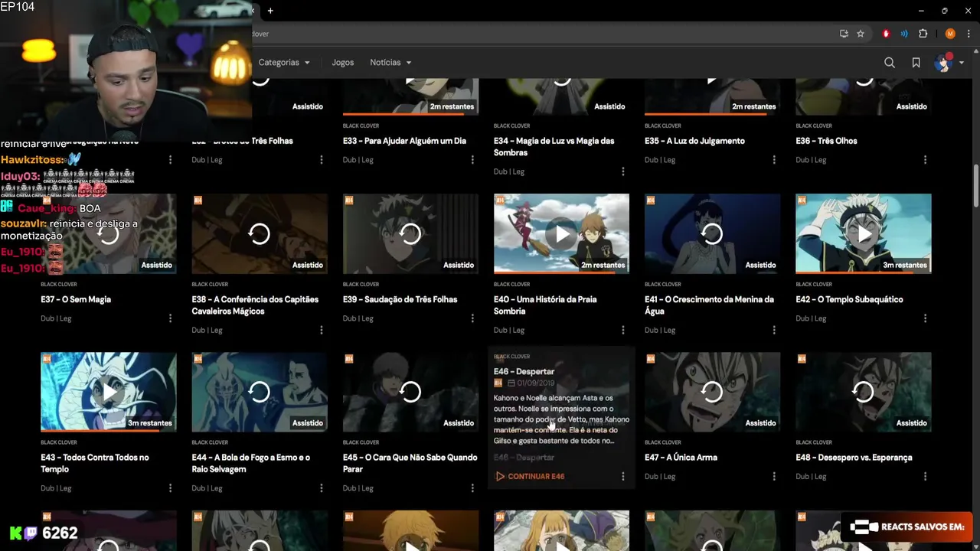The height and width of the screenshot is (551, 980).
Task: Open the Chrome profile M avatar
Action: pyautogui.click(x=950, y=34)
